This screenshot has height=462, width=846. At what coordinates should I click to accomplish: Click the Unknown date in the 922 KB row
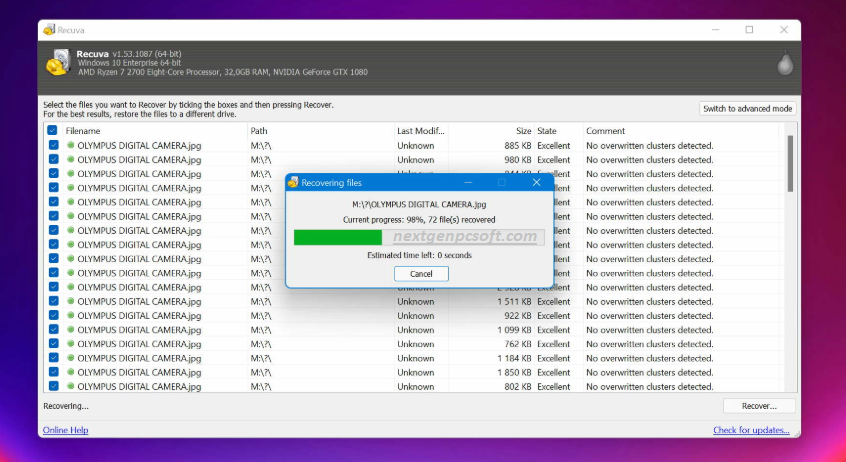(415, 316)
